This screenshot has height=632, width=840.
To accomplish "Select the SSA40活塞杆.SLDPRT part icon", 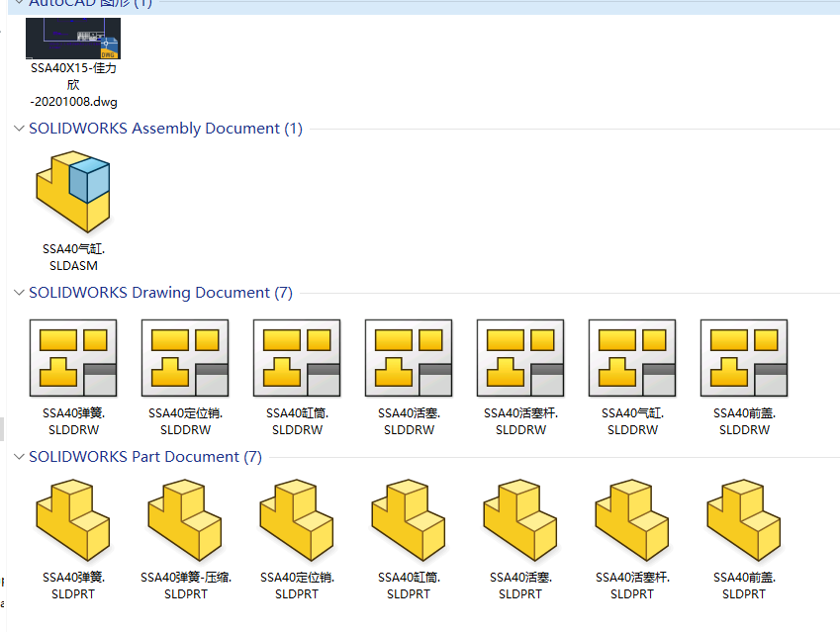I will pyautogui.click(x=632, y=520).
